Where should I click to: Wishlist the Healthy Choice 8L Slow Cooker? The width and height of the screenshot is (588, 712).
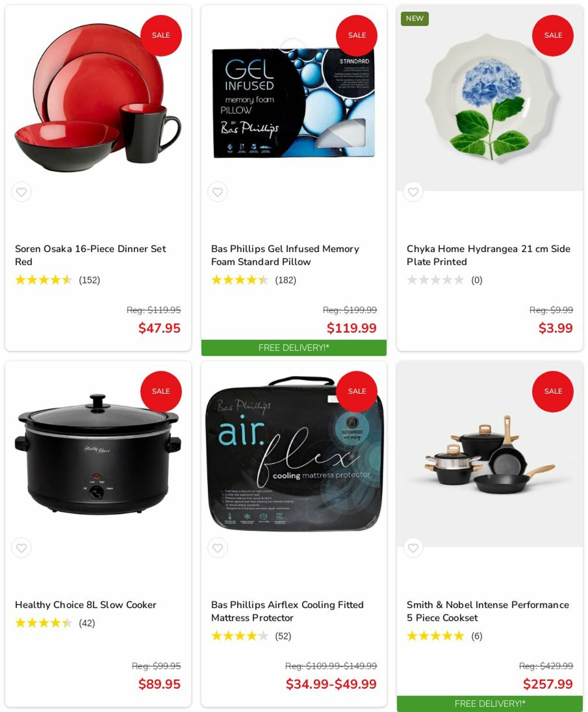tap(22, 548)
